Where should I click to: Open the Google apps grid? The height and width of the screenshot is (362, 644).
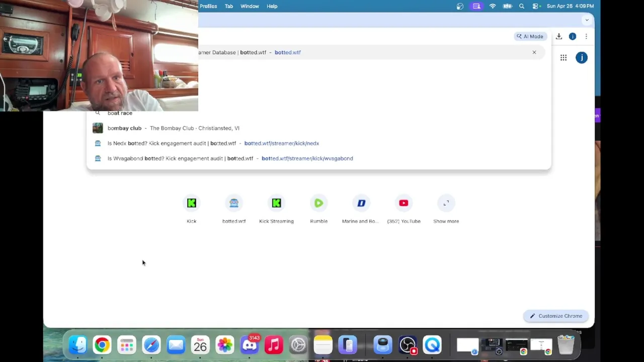[x=563, y=58]
